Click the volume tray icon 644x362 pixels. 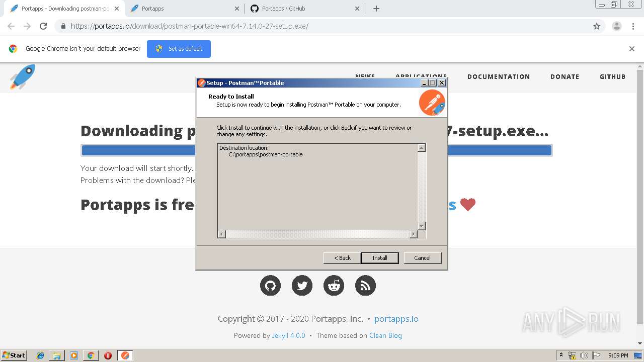click(584, 355)
